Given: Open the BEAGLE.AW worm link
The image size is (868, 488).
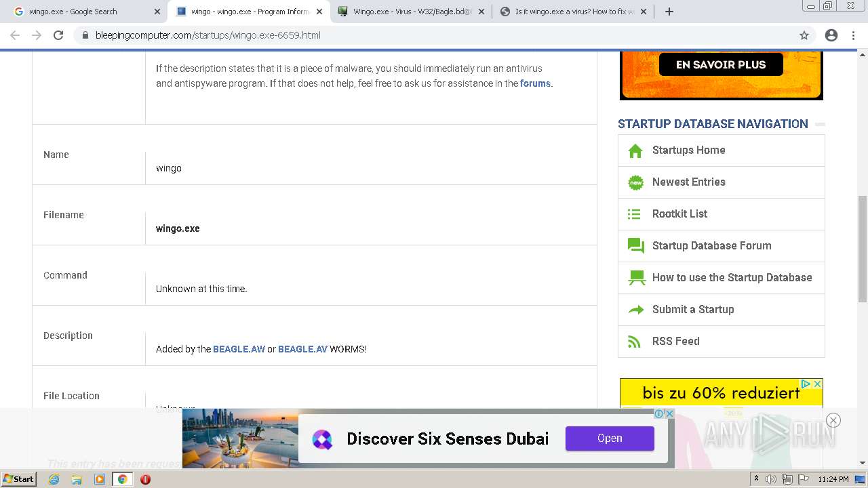Looking at the screenshot, I should coord(239,350).
